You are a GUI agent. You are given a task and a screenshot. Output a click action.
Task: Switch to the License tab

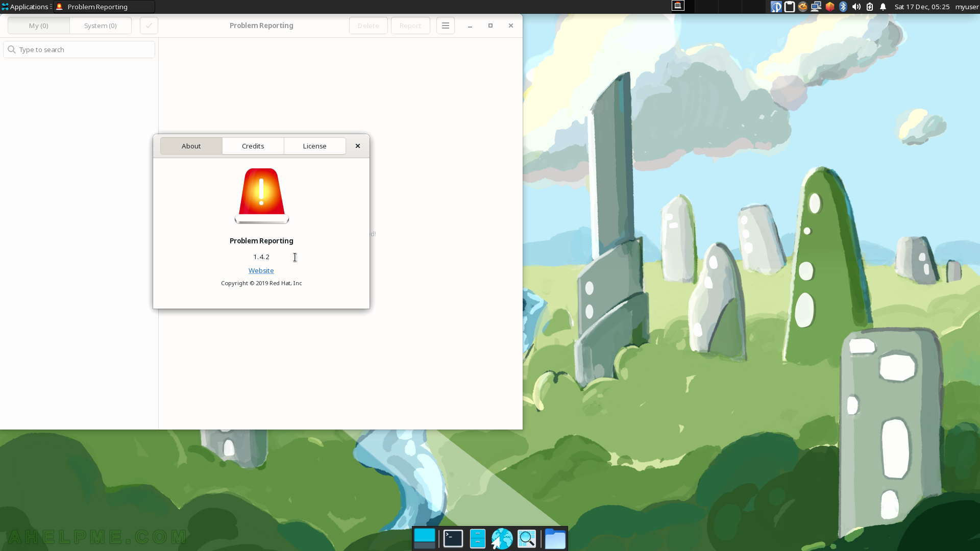point(314,146)
